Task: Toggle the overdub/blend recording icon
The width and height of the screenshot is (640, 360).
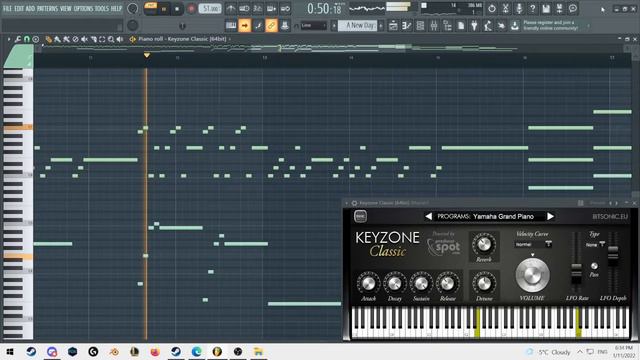Action: coord(271,9)
